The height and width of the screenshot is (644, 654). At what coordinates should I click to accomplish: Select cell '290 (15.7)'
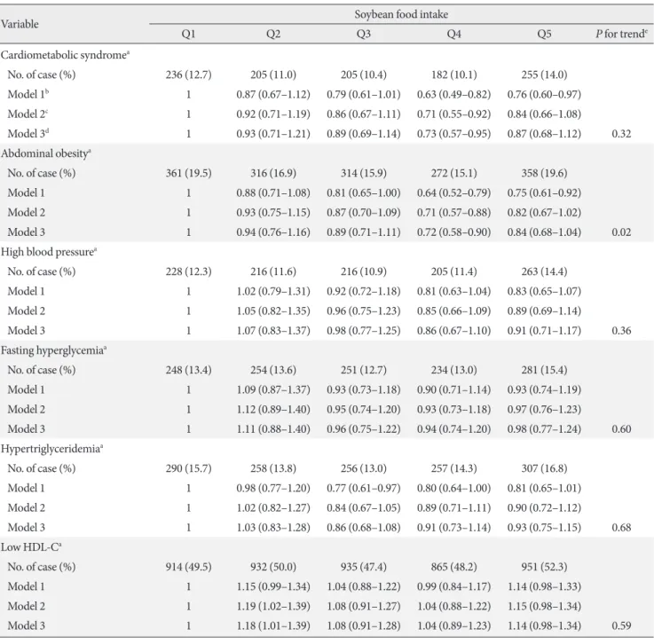pyautogui.click(x=188, y=468)
